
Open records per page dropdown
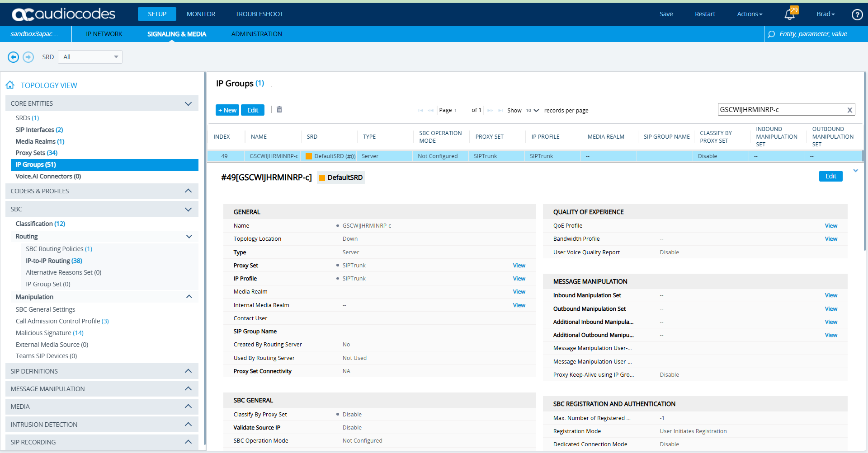pyautogui.click(x=532, y=111)
